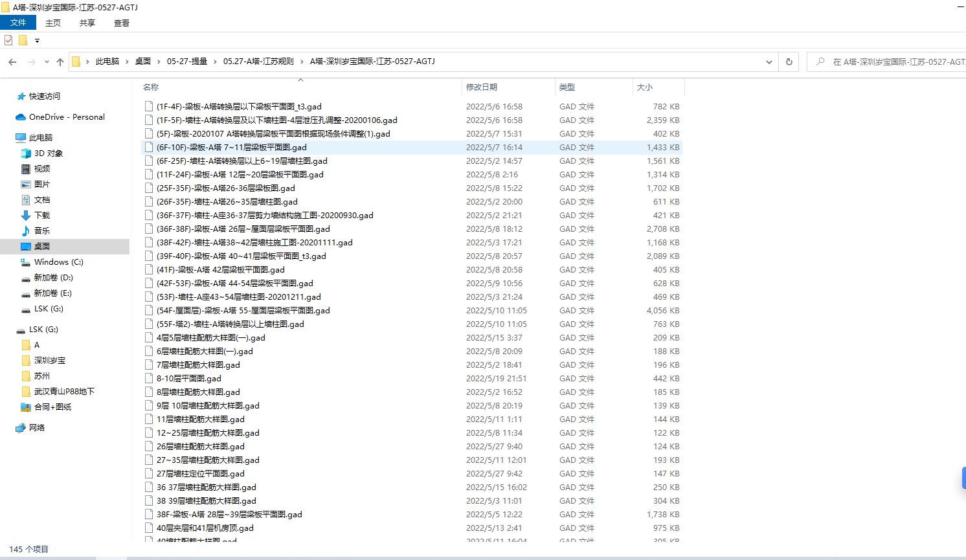
Task: Select 武汉青山P88地下 folder in sidebar
Action: coord(64,391)
